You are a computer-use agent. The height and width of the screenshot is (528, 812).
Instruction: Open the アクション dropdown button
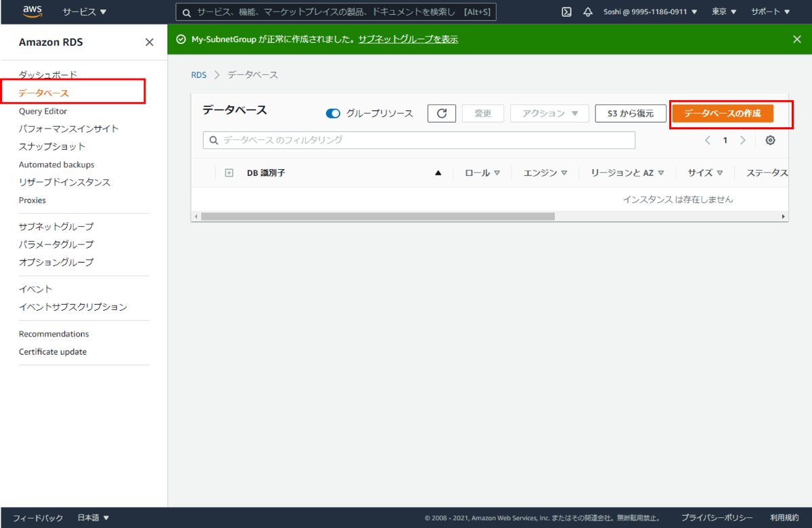pyautogui.click(x=549, y=114)
